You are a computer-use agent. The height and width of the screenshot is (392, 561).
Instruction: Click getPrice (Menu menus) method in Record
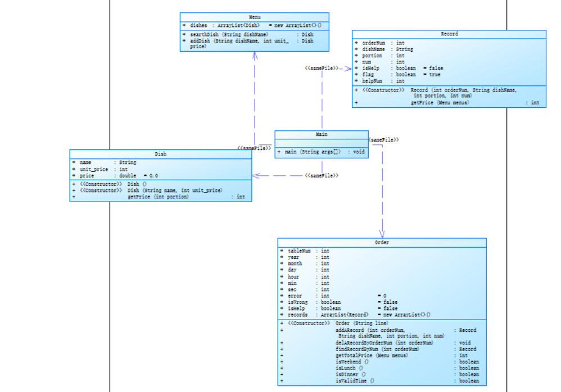tap(447, 103)
